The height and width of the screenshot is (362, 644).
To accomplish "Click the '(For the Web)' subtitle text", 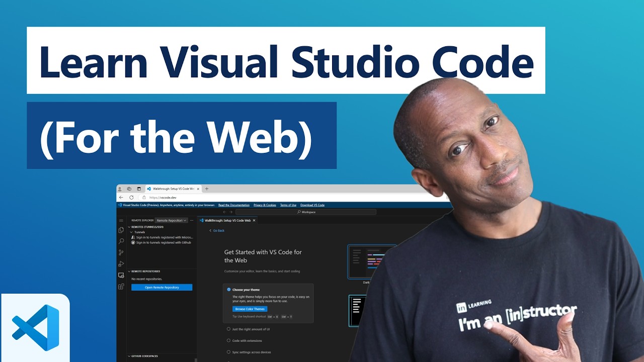I will (x=176, y=136).
